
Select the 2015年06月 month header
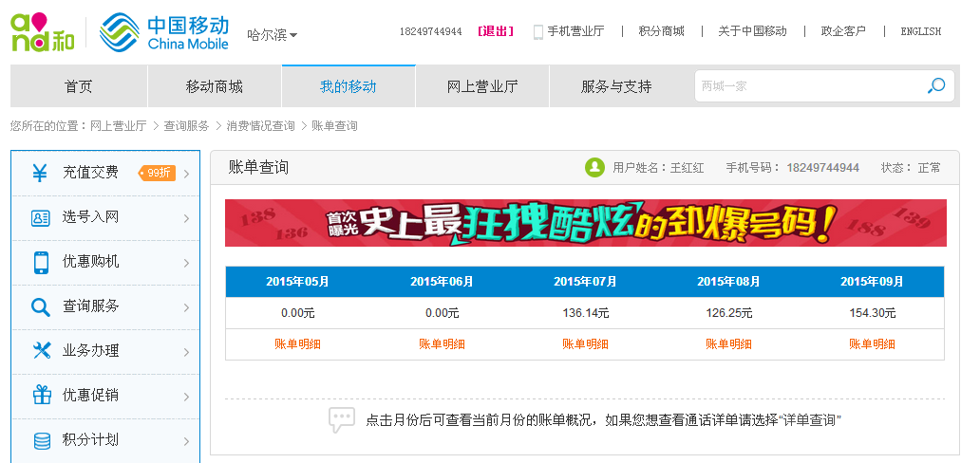point(442,282)
